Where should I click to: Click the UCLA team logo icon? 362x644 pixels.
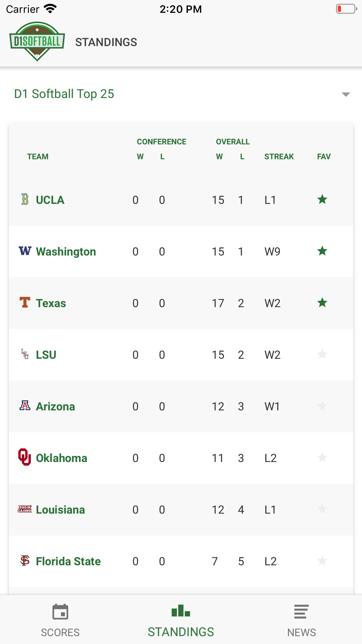pyautogui.click(x=25, y=199)
